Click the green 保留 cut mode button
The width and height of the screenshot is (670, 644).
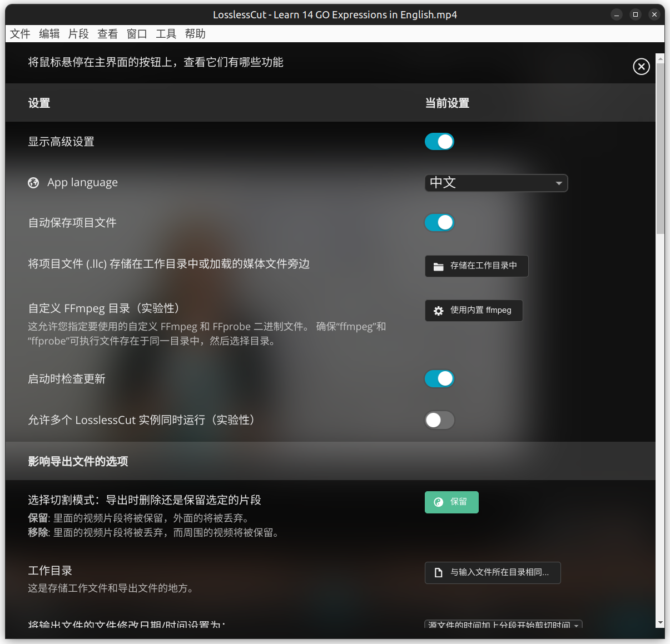(x=451, y=502)
